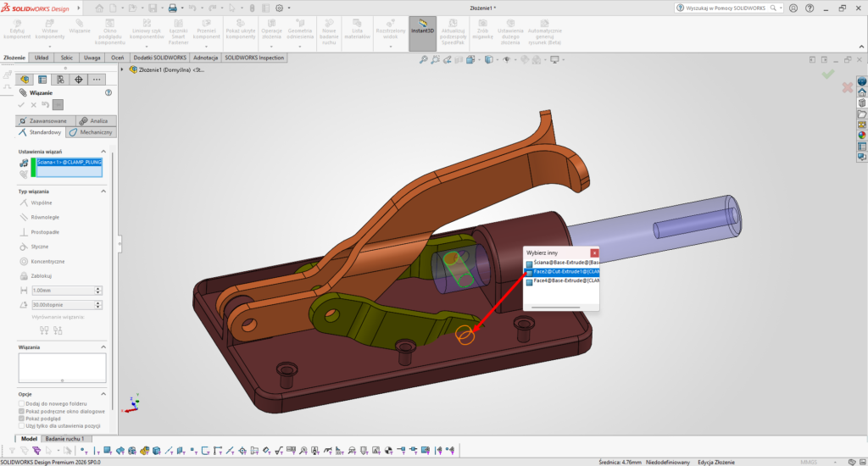Image resolution: width=868 pixels, height=466 pixels.
Task: Check Dodaj do nowego folderu
Action: coord(21,403)
